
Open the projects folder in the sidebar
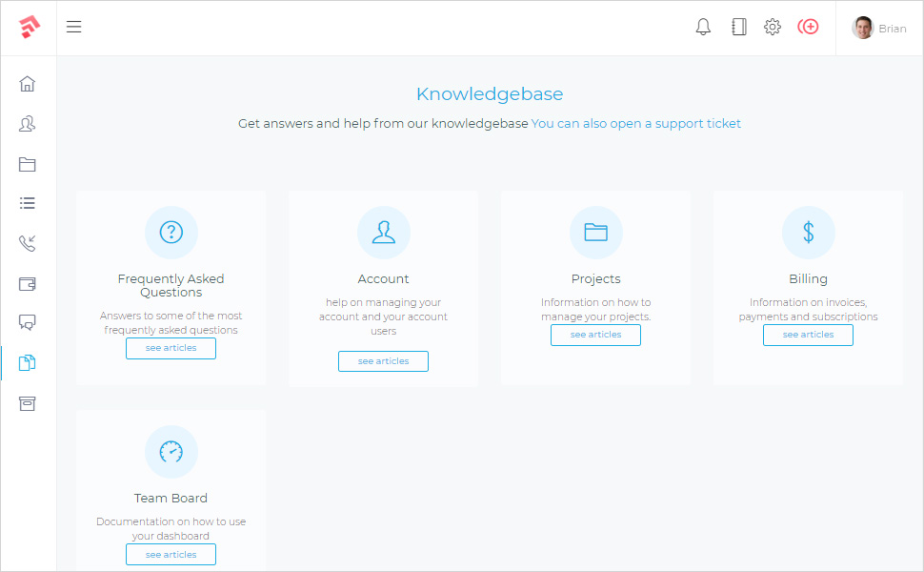pyautogui.click(x=28, y=164)
